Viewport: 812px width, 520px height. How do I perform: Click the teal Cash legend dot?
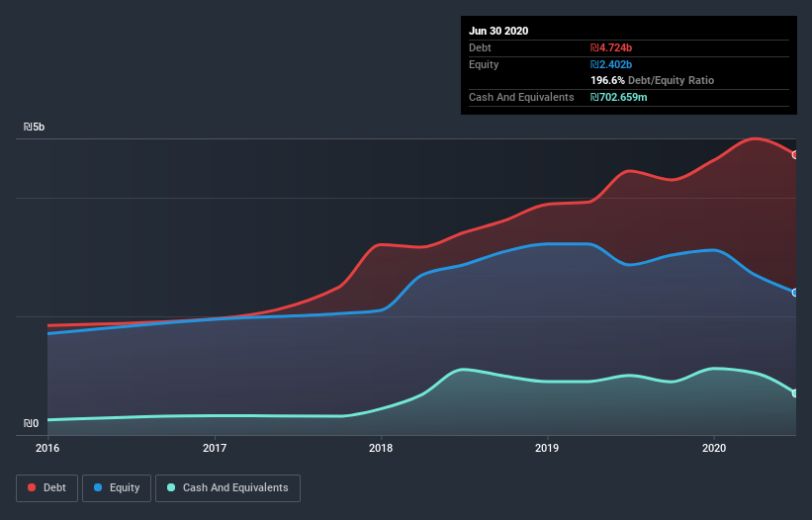point(171,487)
